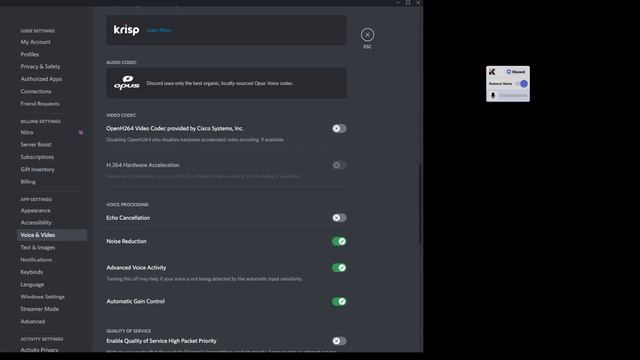This screenshot has height=360, width=640.
Task: Click the Audio Codec section heading
Action: point(122,62)
